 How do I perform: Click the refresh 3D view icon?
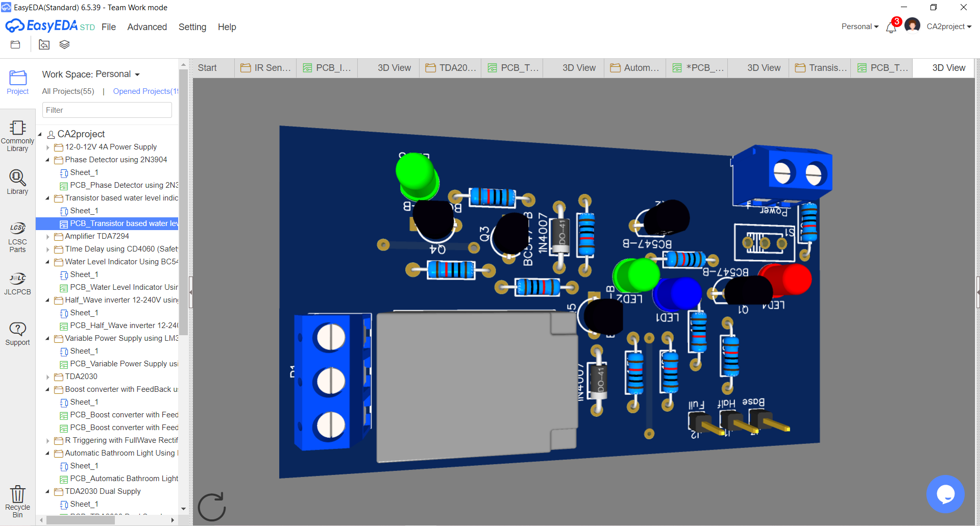[212, 507]
